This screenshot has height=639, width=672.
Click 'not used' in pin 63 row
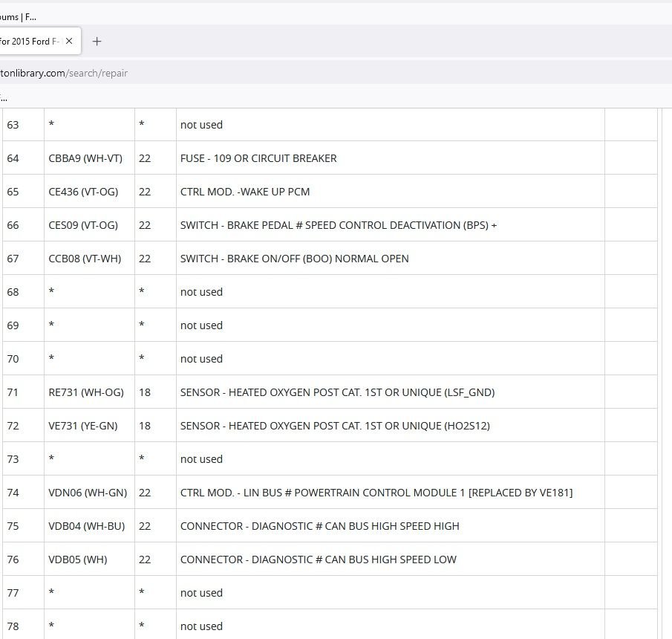201,125
